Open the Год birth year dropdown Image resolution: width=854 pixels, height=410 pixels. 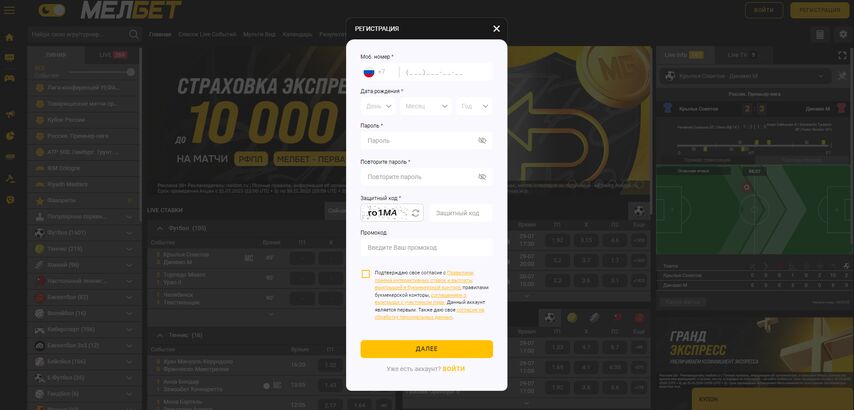click(x=474, y=106)
